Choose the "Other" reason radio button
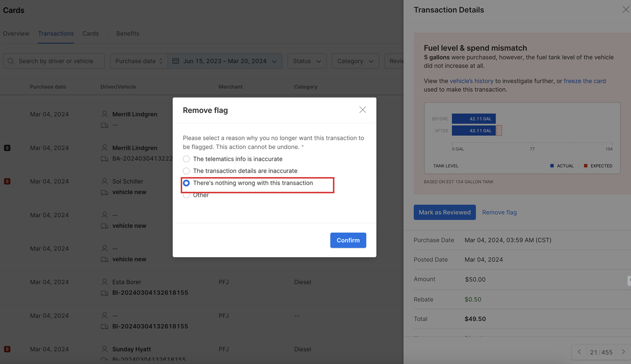Screen dimensions: 631x364 (x=187, y=195)
